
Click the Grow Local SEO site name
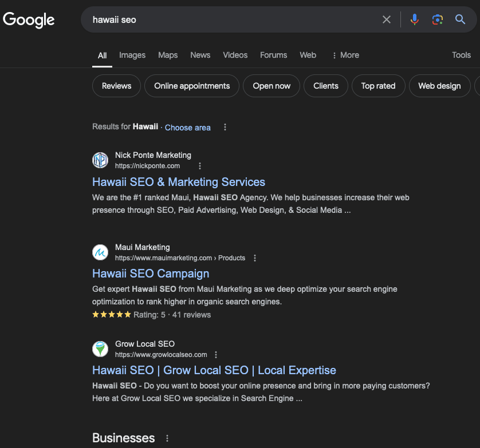coord(145,344)
